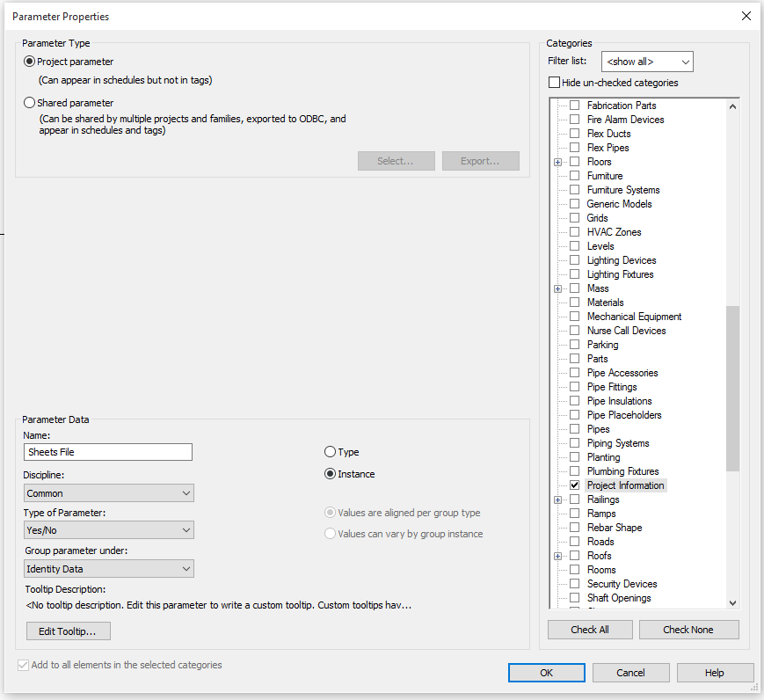Viewport: 764px width, 700px height.
Task: Click the Name input field
Action: pyautogui.click(x=107, y=451)
